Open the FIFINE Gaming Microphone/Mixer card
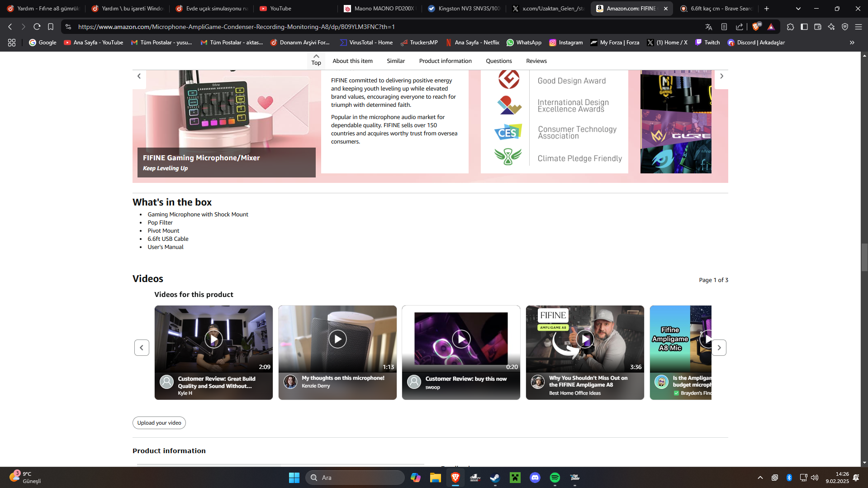The height and width of the screenshot is (488, 868). [x=227, y=163]
